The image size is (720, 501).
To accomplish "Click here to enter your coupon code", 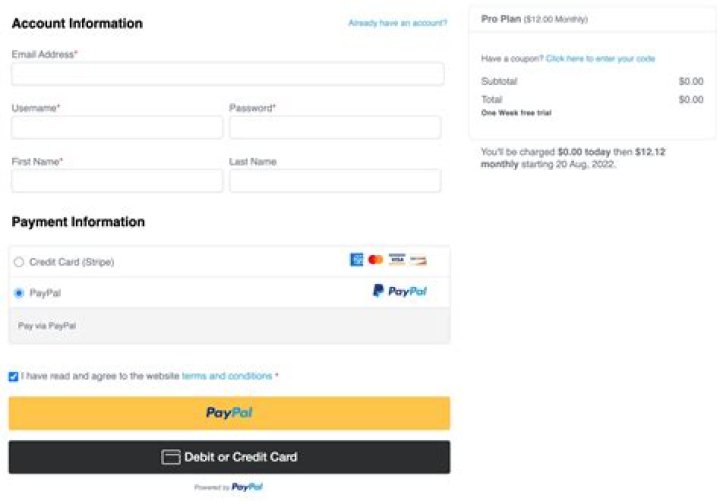I will [600, 59].
